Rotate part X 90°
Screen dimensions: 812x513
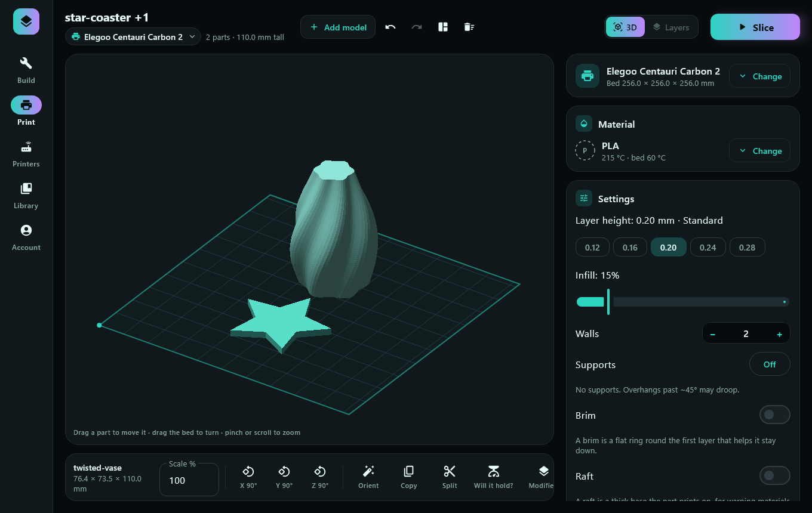[248, 477]
